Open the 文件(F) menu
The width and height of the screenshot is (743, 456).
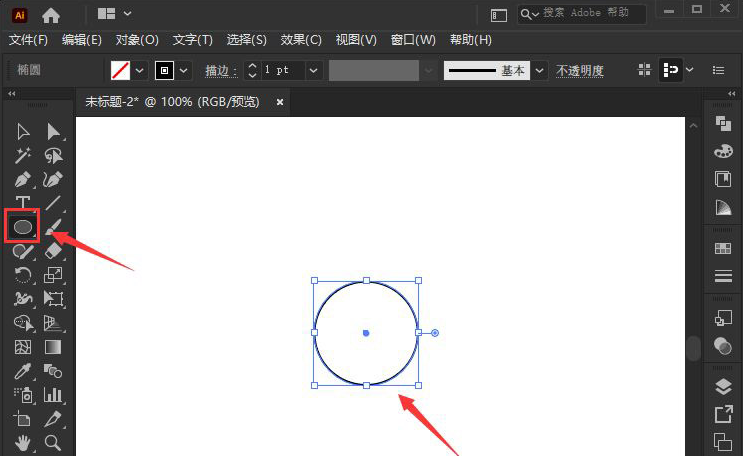point(28,40)
